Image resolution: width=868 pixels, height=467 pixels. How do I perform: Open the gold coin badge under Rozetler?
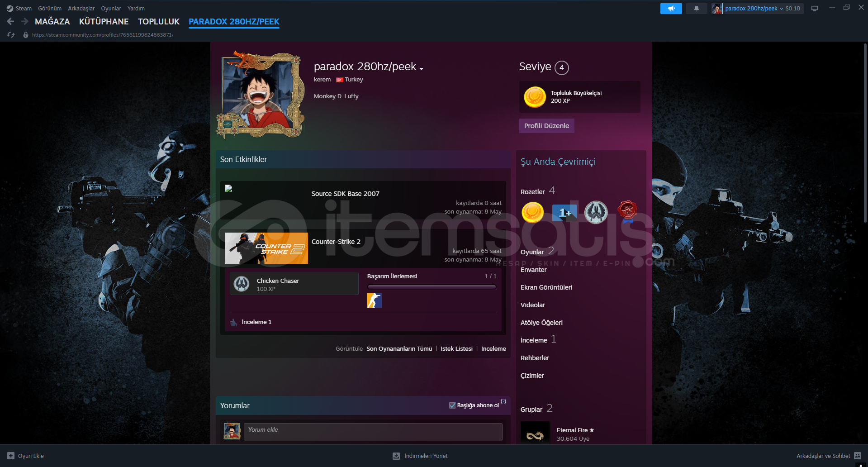[533, 212]
